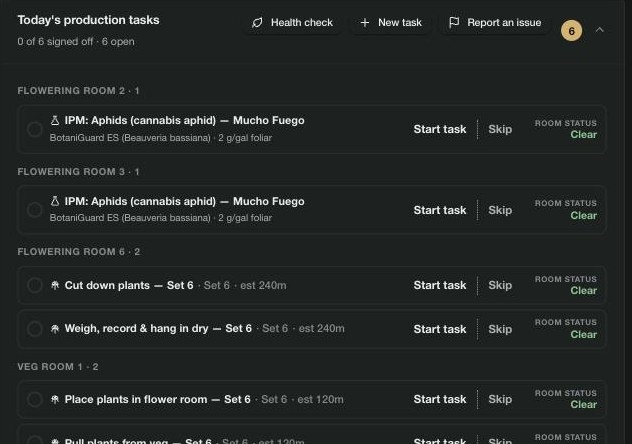Click the plant icon beside Place plants in flower room
The image size is (632, 444).
55,400
